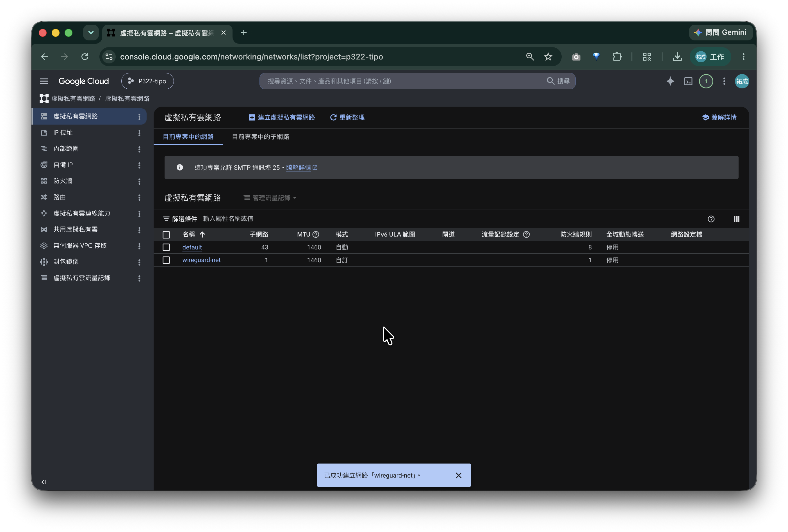Open more options for 共用虛擬私有雲

tap(139, 230)
